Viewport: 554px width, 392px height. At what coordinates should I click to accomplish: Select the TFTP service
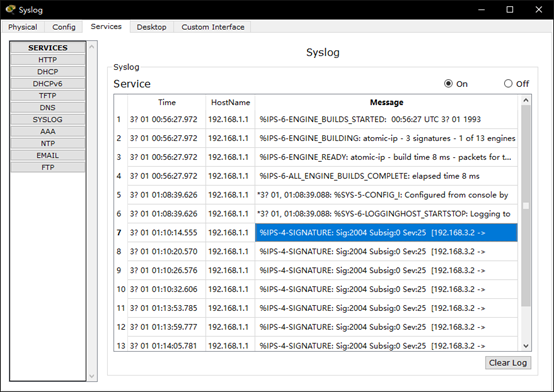pyautogui.click(x=48, y=96)
